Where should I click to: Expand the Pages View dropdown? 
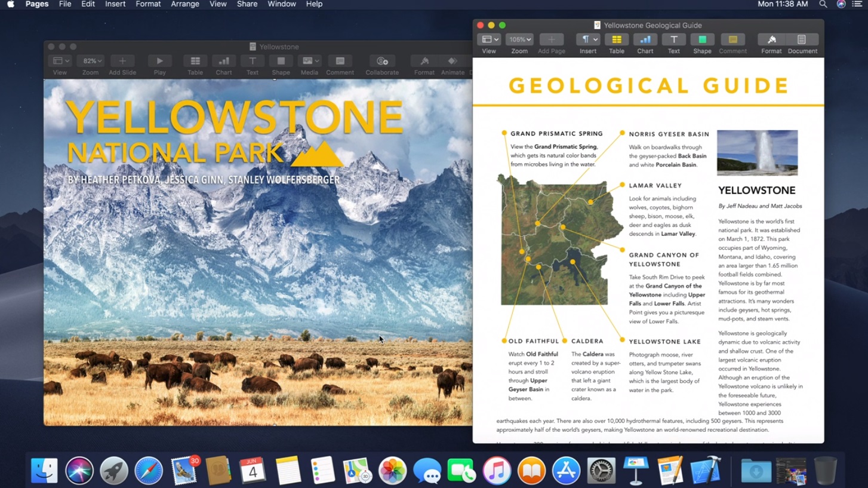pyautogui.click(x=489, y=40)
